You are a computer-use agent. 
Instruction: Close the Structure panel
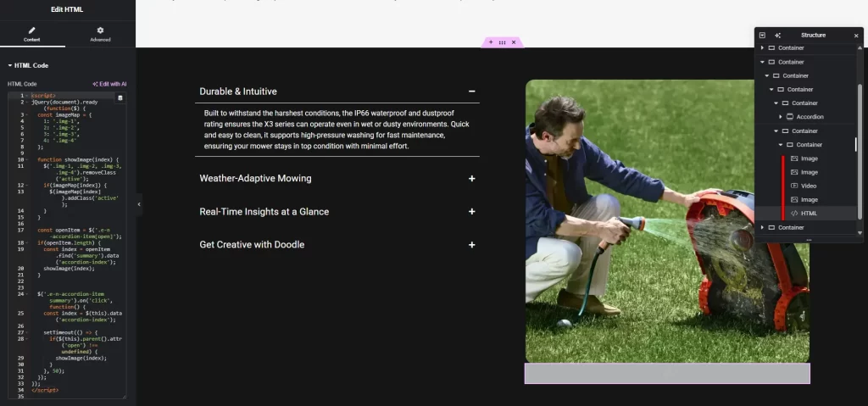(856, 36)
